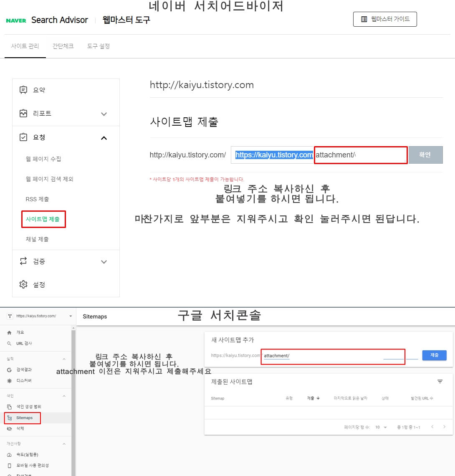
Task: Click the 유형 column header
Action: point(289,398)
